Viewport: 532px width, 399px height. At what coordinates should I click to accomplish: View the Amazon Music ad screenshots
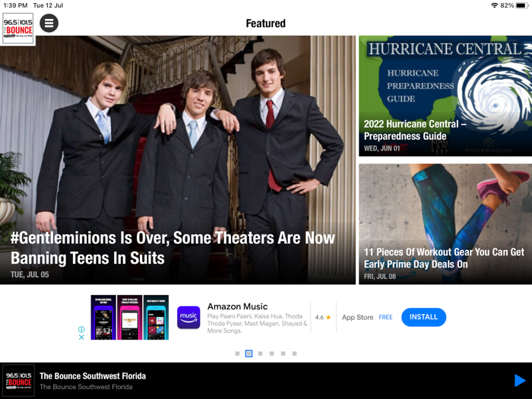[130, 317]
